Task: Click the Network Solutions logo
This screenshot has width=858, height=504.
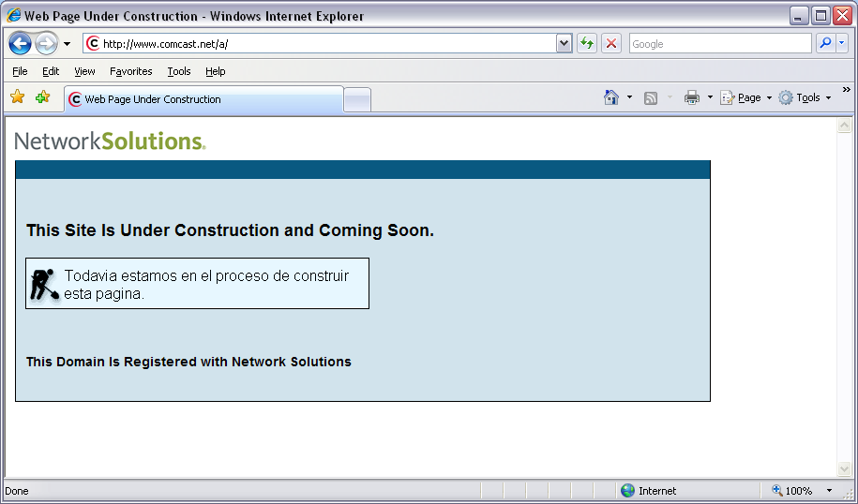Action: pyautogui.click(x=110, y=141)
